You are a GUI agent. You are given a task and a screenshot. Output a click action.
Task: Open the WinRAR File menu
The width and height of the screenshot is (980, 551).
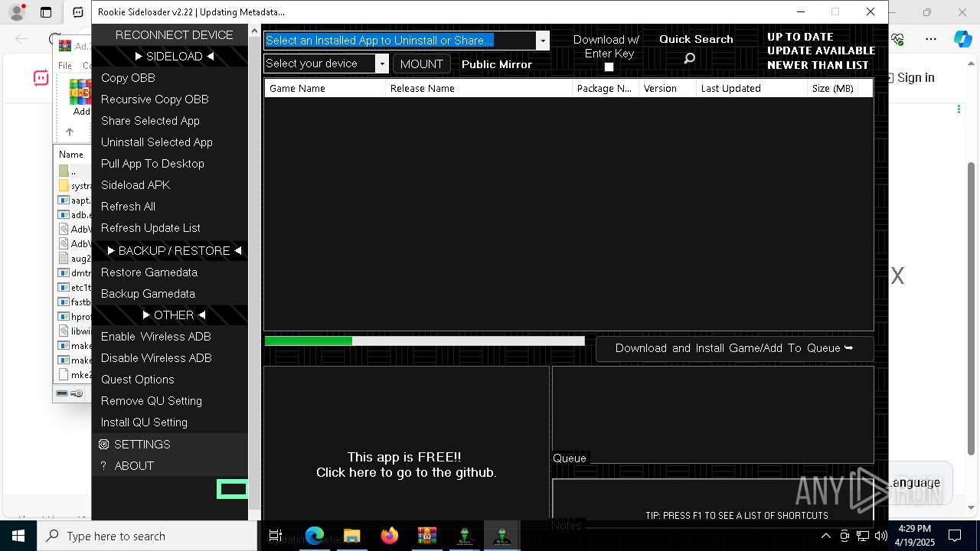coord(65,66)
